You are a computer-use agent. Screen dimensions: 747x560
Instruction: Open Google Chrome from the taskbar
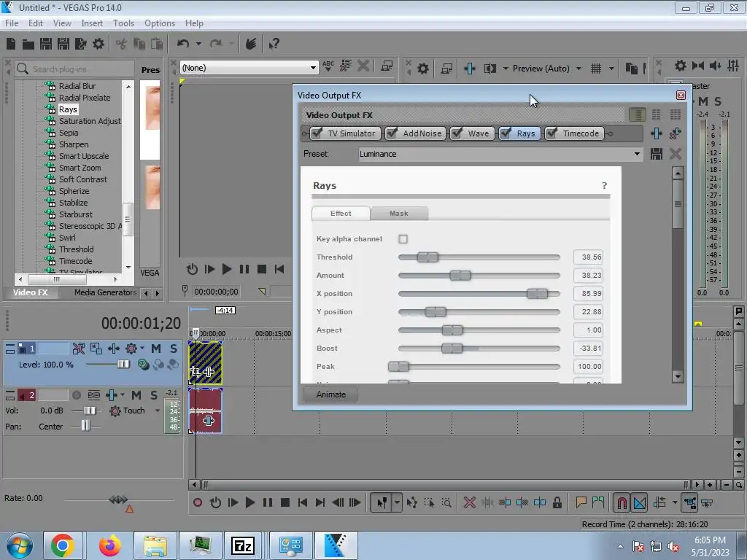pyautogui.click(x=63, y=545)
